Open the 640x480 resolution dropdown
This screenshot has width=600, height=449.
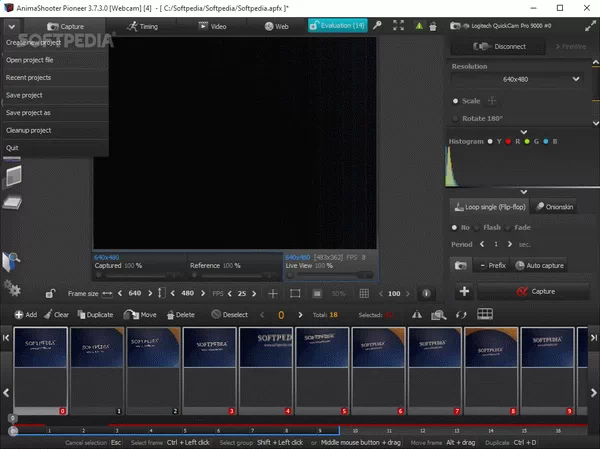[x=518, y=79]
